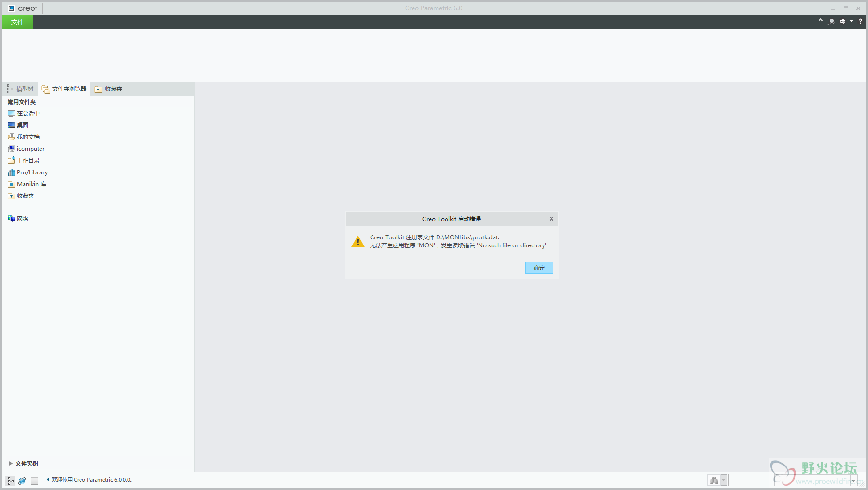
Task: Click the 桌面 desktop icon
Action: 11,125
